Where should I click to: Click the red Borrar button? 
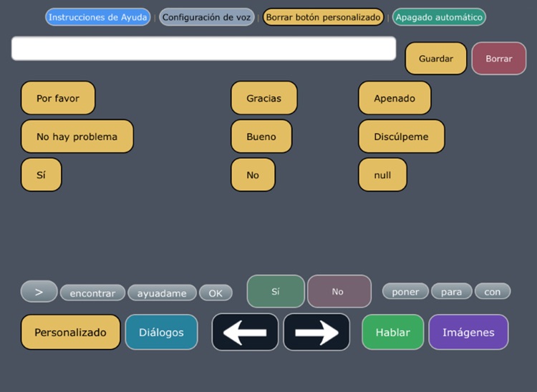(499, 59)
